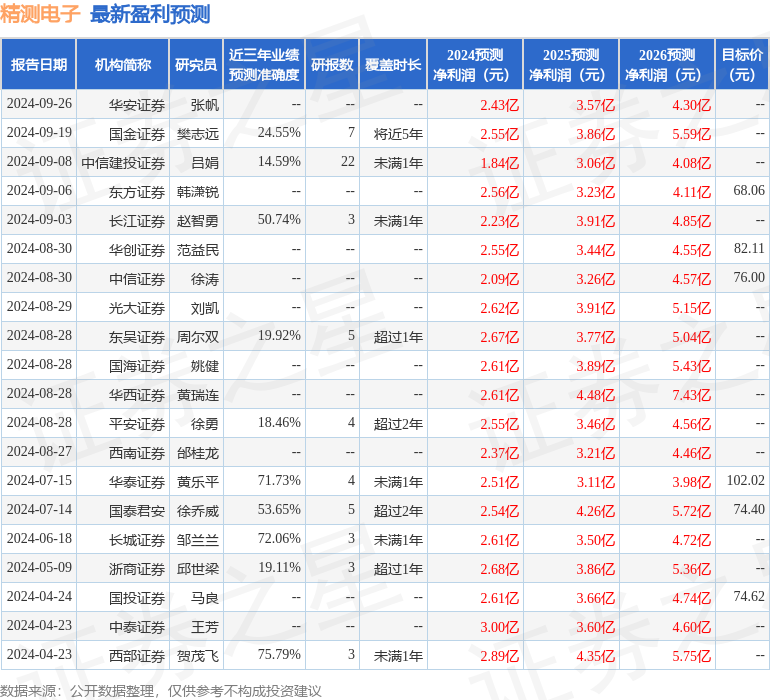
Task: Click 华创证券 institution cell
Action: (x=137, y=250)
